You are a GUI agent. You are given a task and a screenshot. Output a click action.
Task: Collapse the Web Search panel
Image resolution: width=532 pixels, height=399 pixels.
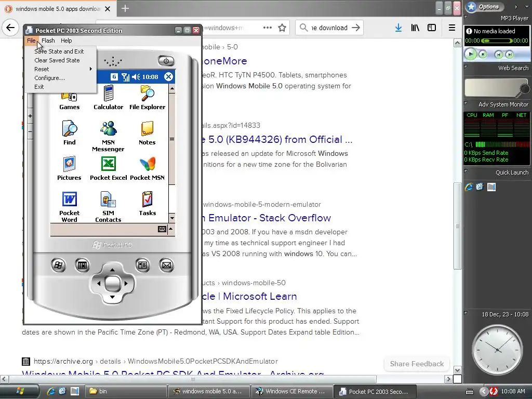pyautogui.click(x=466, y=67)
